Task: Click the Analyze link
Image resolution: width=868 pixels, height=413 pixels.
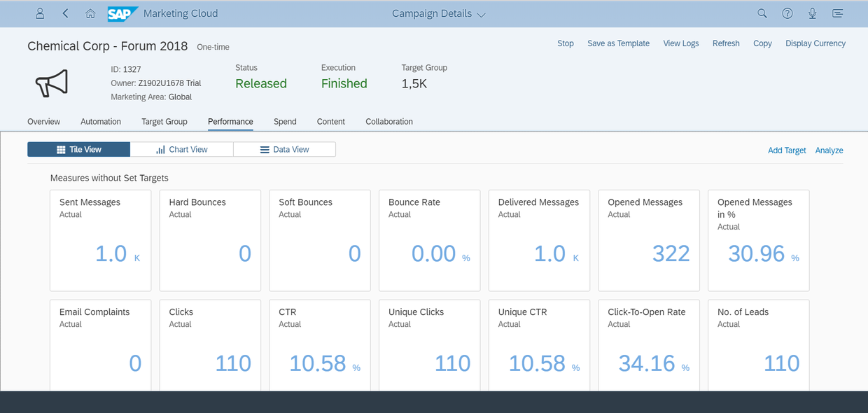Action: [829, 150]
